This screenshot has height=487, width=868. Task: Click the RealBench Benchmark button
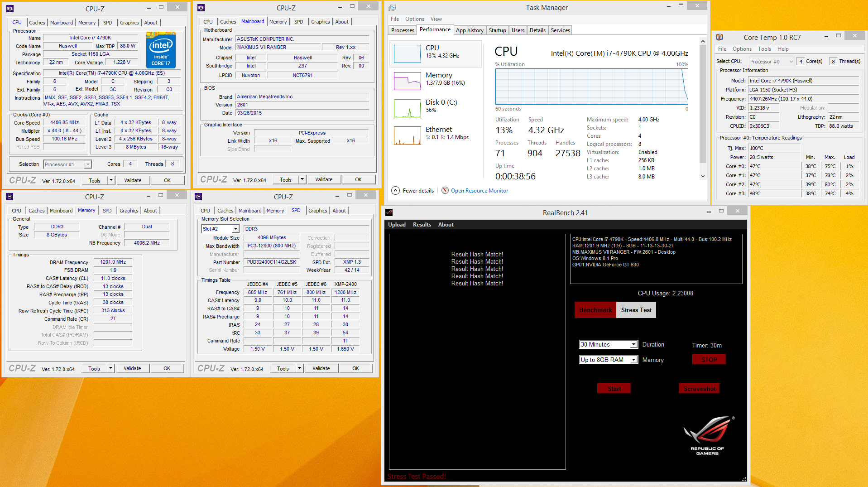(x=595, y=310)
